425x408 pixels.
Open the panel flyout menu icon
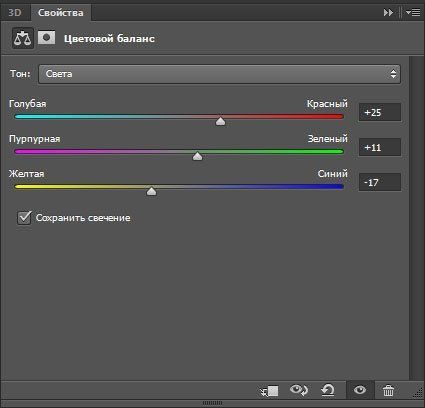pyautogui.click(x=413, y=13)
